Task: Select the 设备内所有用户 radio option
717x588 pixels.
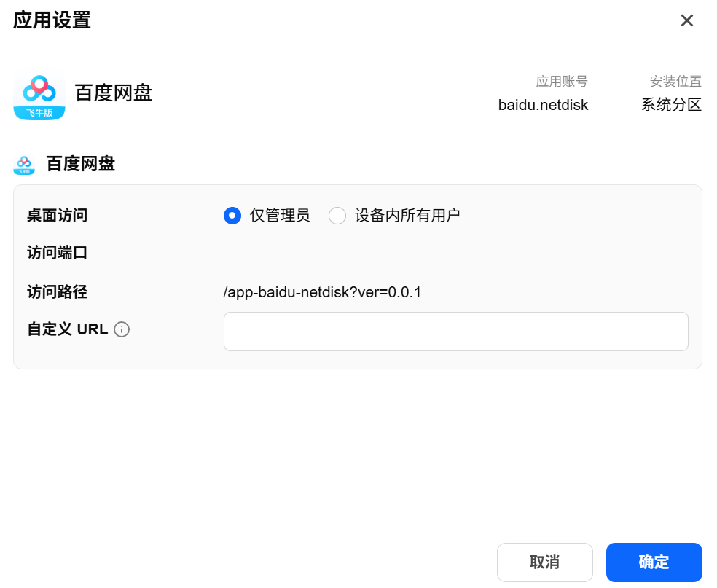Action: click(337, 216)
